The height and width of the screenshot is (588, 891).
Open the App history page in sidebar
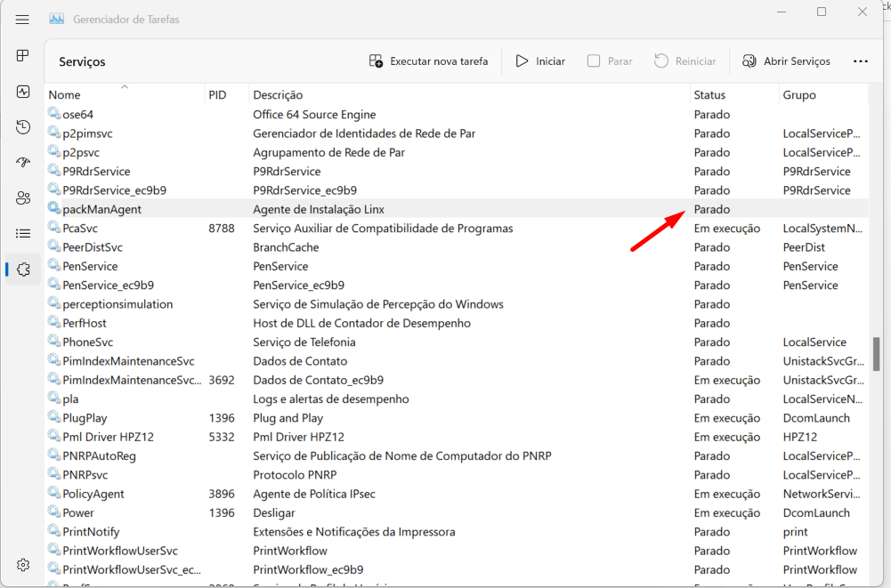tap(23, 127)
